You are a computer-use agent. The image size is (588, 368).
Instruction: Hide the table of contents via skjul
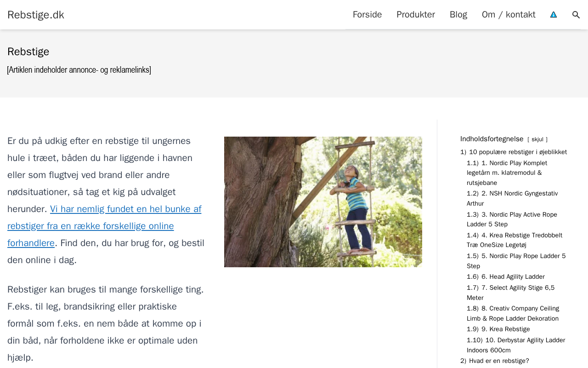tap(537, 139)
